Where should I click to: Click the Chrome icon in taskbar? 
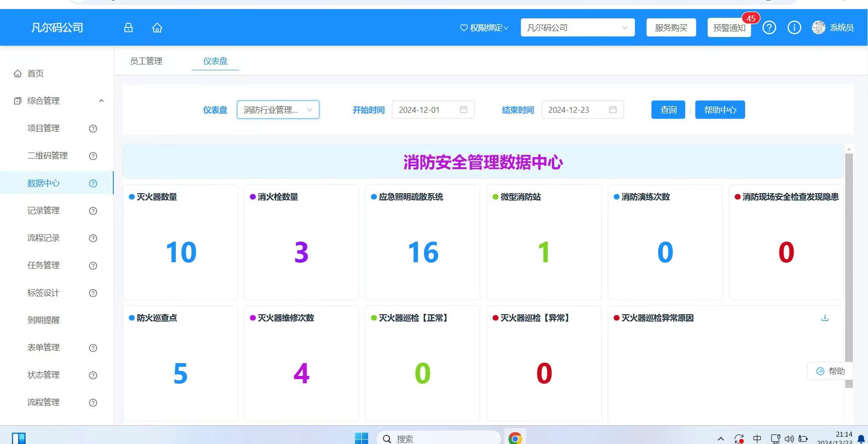tap(515, 438)
